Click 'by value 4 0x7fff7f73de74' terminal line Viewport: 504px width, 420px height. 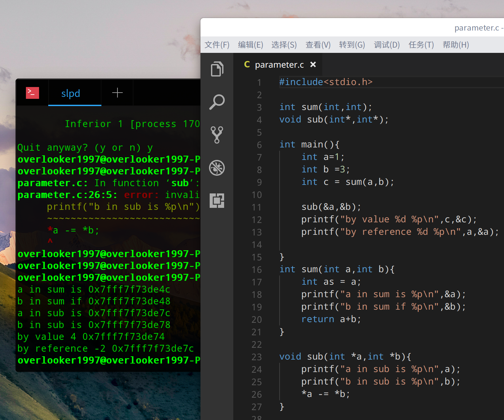point(91,337)
